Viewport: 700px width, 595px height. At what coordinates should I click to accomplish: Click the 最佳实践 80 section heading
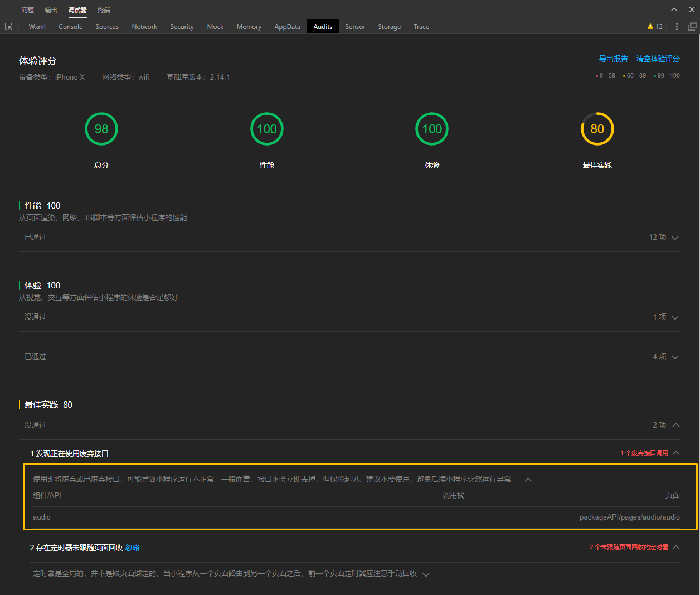coord(48,405)
